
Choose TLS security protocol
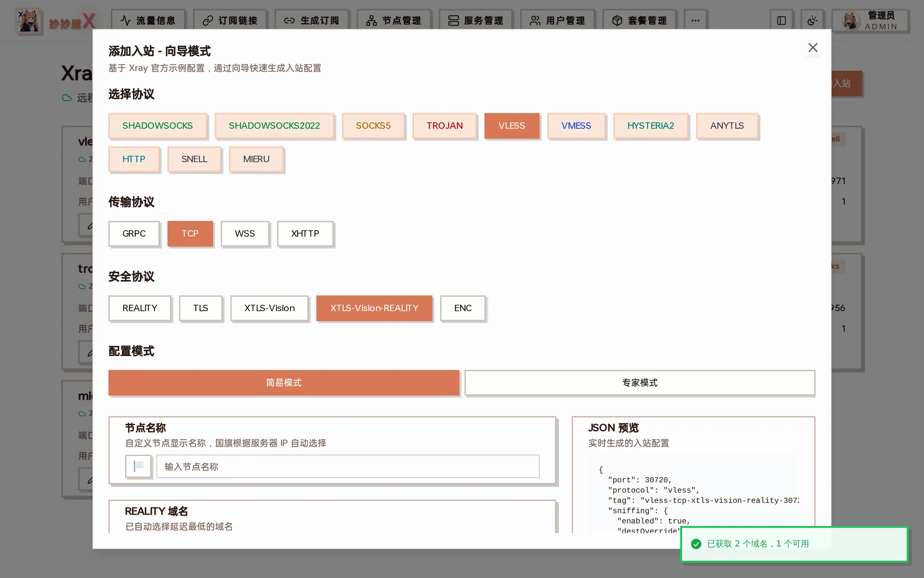click(x=201, y=308)
